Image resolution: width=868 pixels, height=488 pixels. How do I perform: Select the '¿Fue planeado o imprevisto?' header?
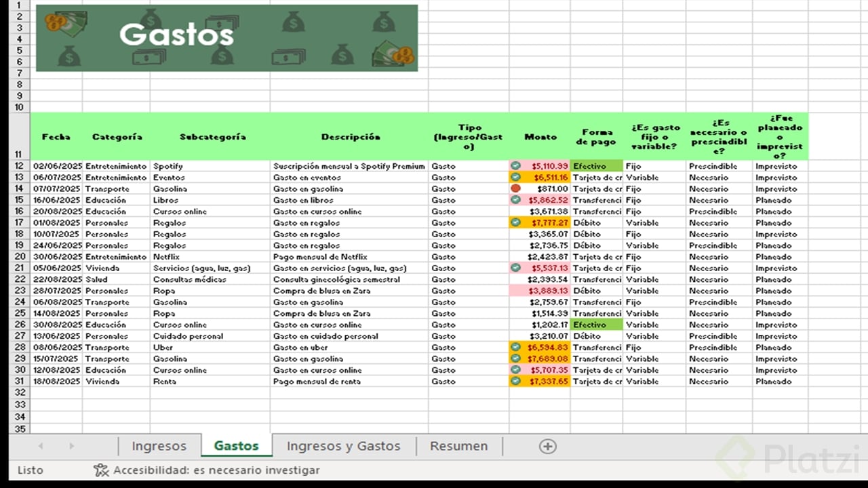[x=781, y=136]
